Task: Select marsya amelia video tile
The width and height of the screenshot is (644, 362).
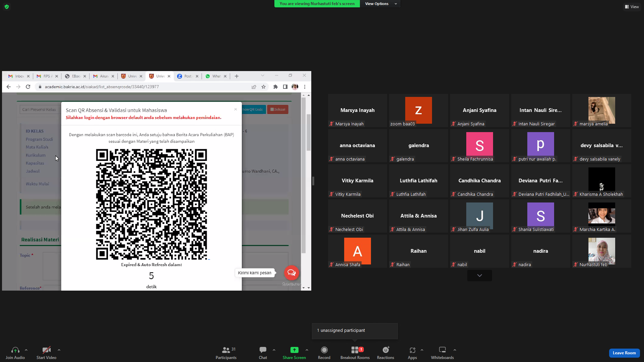Action: (x=601, y=110)
